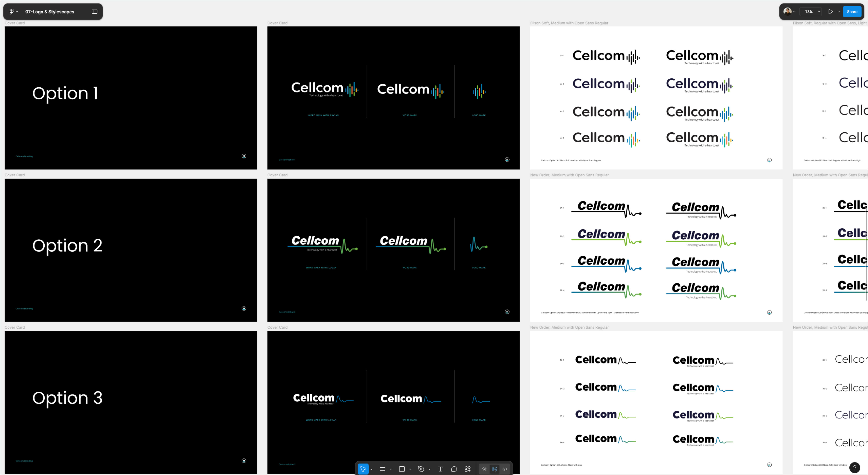Switch to Design mode

pyautogui.click(x=494, y=469)
